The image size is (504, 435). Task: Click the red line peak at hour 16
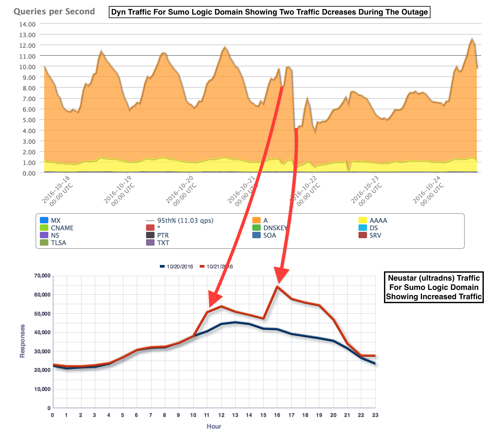[277, 287]
